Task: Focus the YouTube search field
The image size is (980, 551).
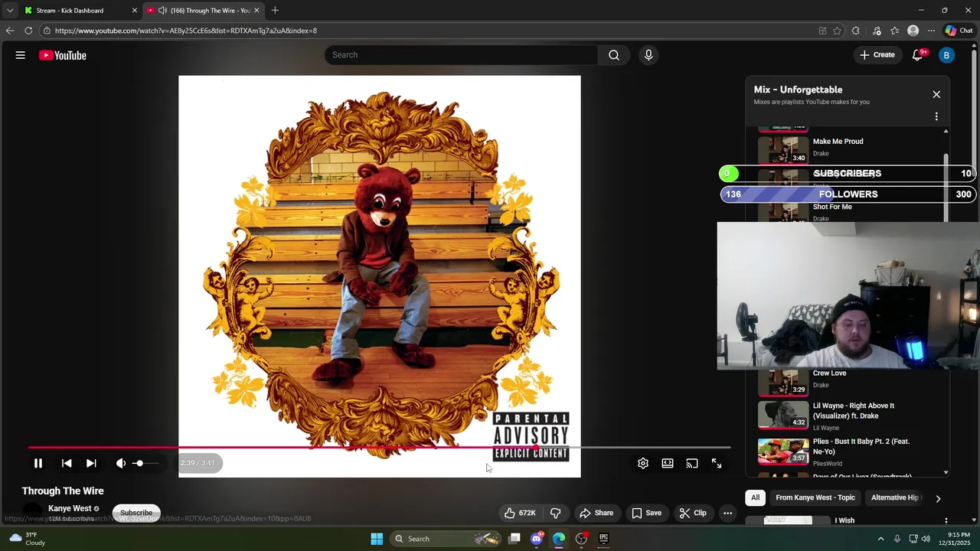Action: [x=462, y=55]
